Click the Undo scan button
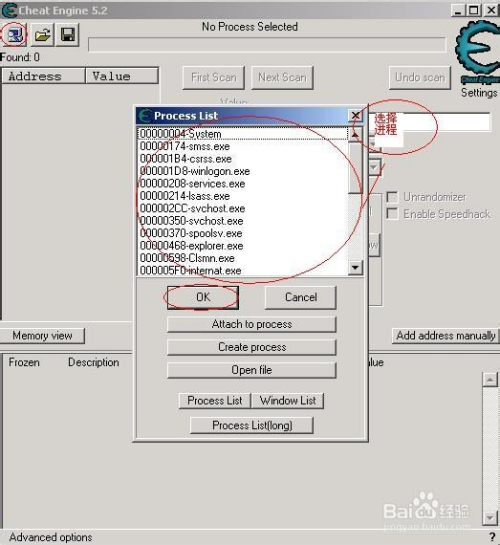 (420, 78)
